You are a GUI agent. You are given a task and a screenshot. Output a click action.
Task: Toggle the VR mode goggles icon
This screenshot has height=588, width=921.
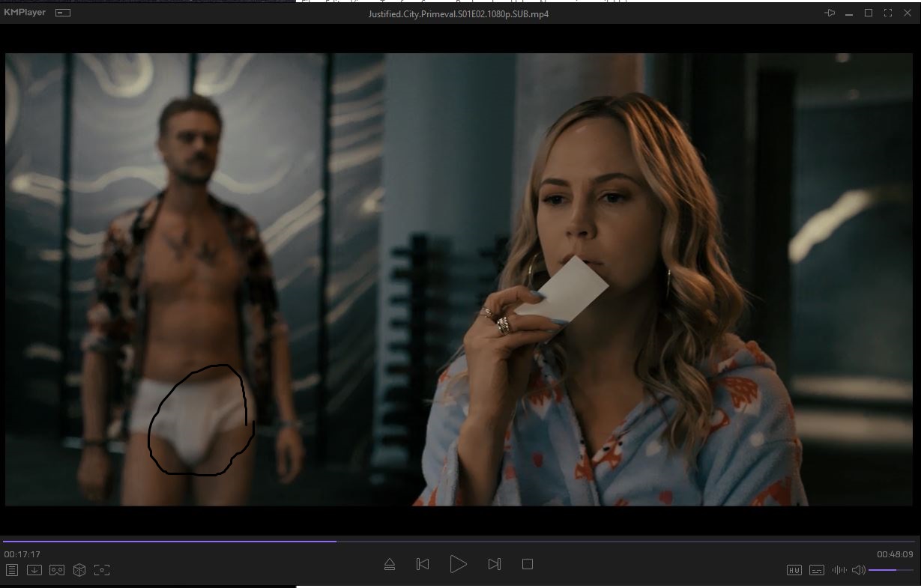pyautogui.click(x=57, y=570)
